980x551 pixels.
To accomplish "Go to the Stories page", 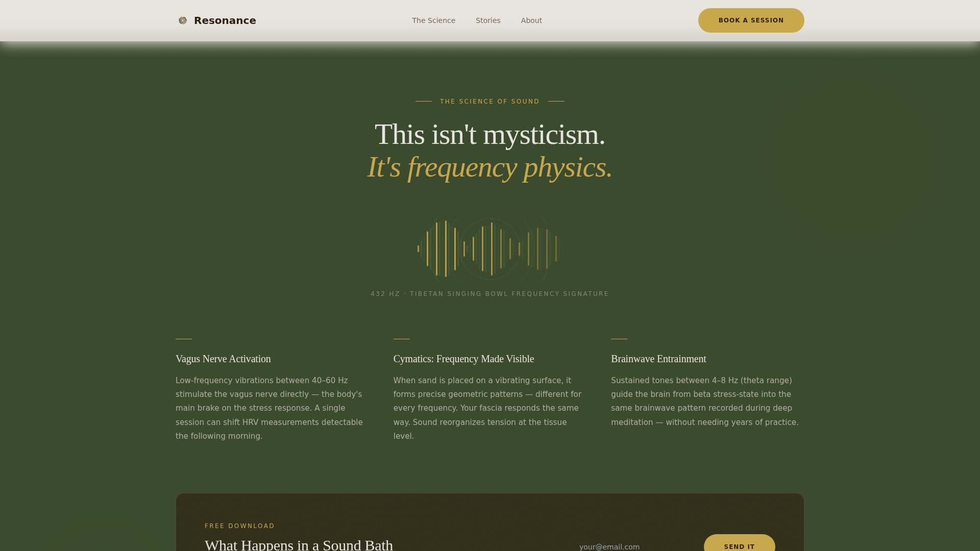I will [x=488, y=20].
